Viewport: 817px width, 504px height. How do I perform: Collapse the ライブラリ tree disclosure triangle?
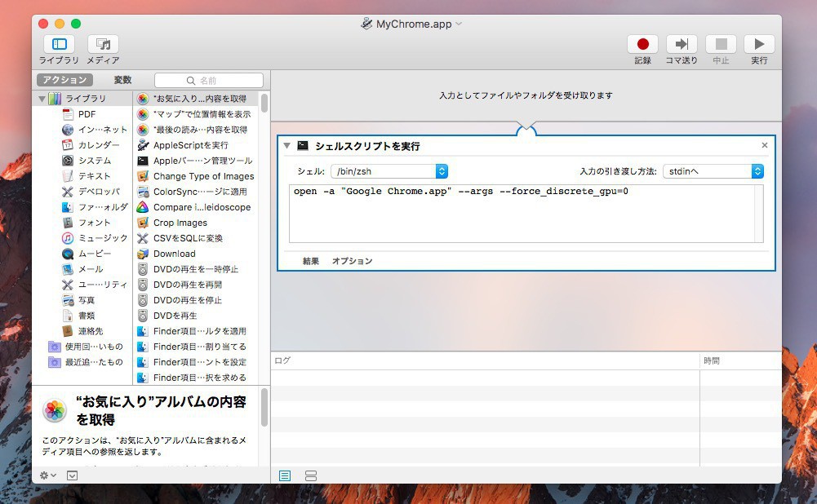pos(42,99)
